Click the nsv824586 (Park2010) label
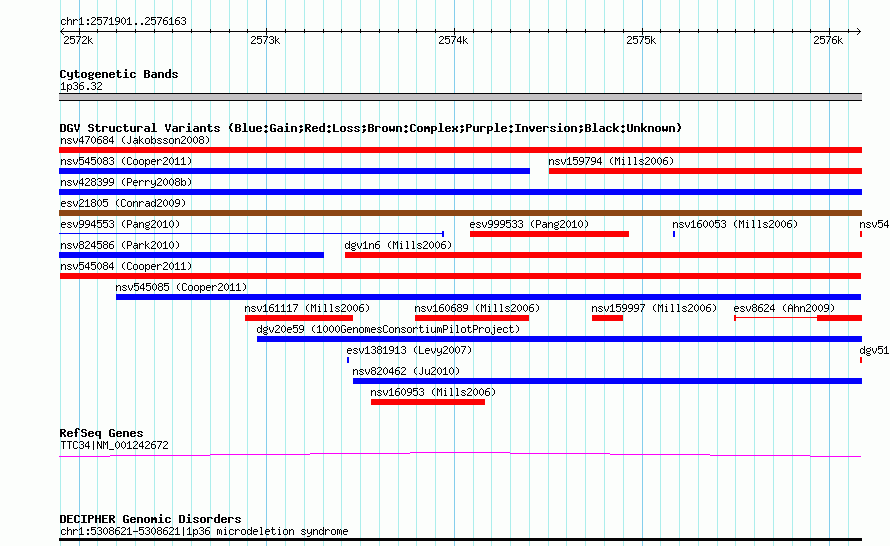 coord(120,245)
